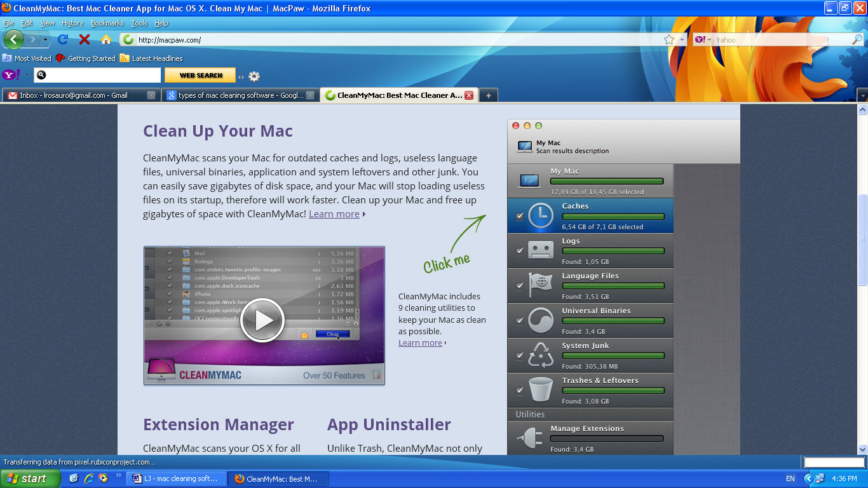Click the My Mac green progress bar

pyautogui.click(x=607, y=182)
